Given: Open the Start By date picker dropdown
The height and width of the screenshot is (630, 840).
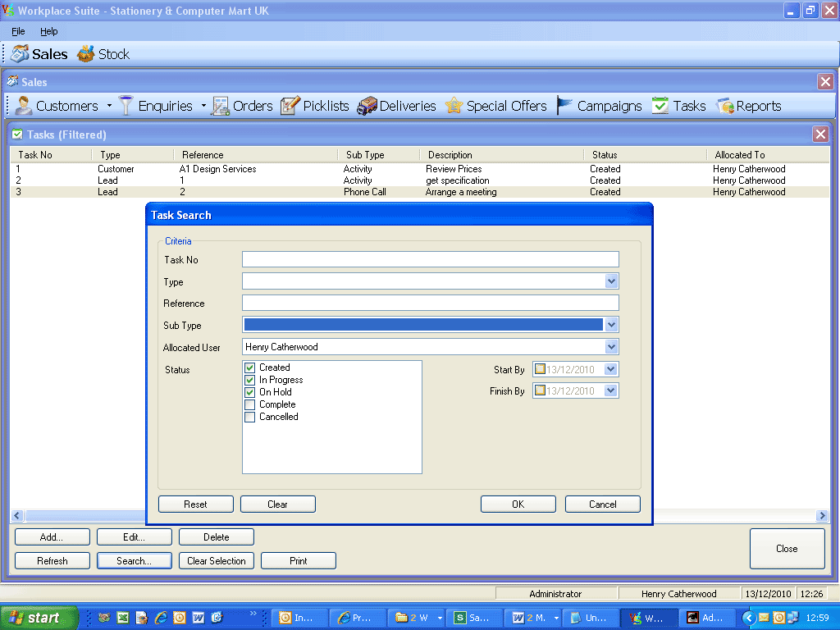Looking at the screenshot, I should click(x=610, y=369).
